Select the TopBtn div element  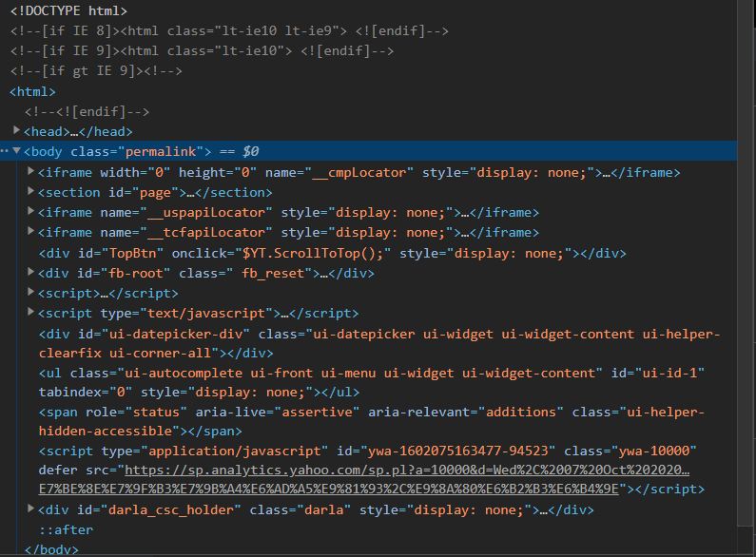point(333,254)
